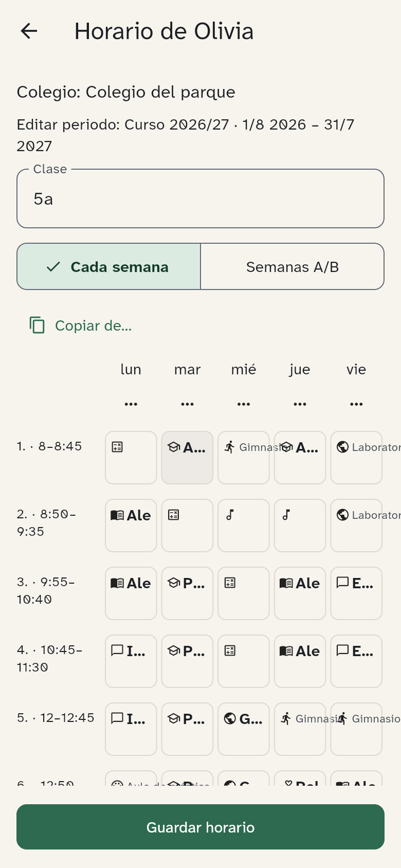The height and width of the screenshot is (868, 401).
Task: Click the mié day header
Action: pos(244,369)
